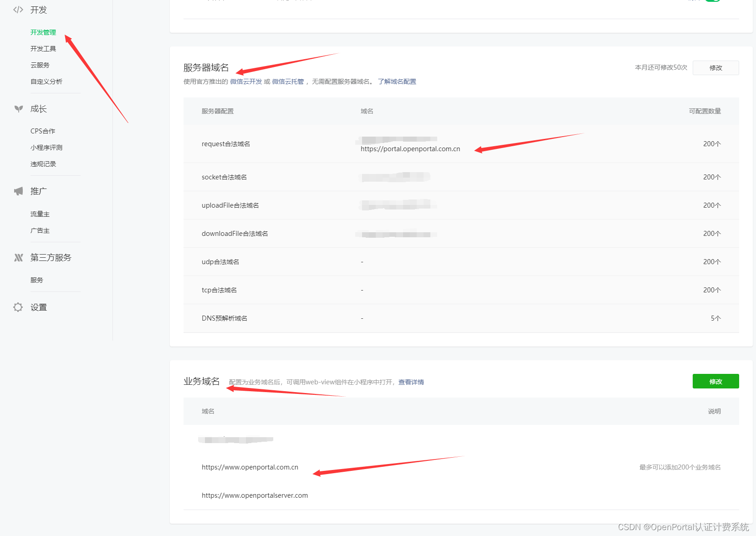Click the 5个 quota for DNS预解析域名
Image resolution: width=756 pixels, height=536 pixels.
coord(716,318)
